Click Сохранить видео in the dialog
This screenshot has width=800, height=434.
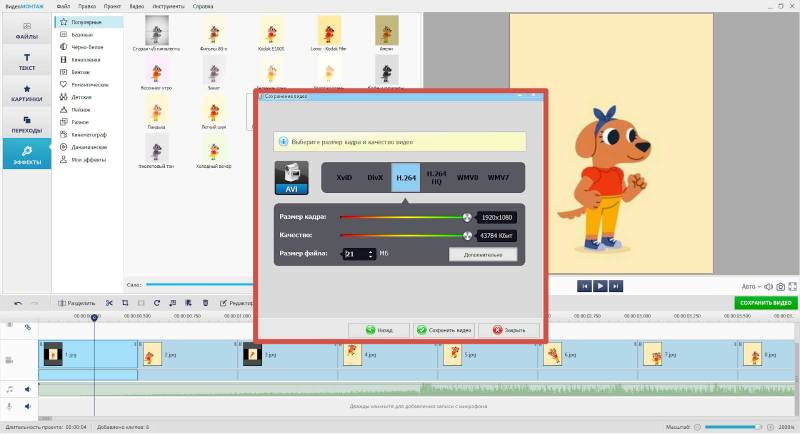(x=444, y=330)
